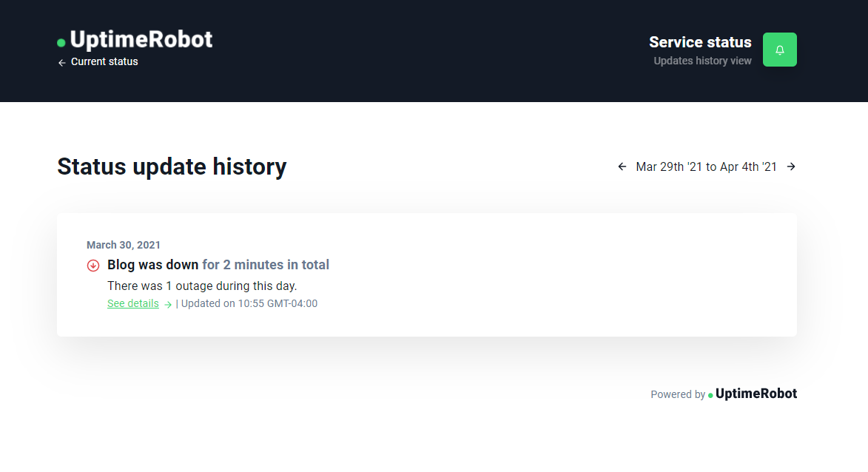Open the See details link
The image size is (868, 472).
click(133, 303)
